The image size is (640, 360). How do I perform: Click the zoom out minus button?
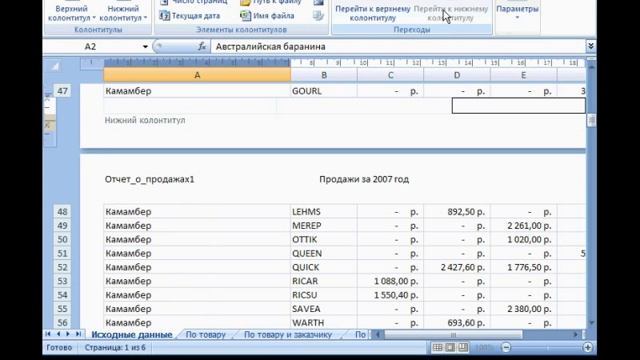pyautogui.click(x=506, y=347)
